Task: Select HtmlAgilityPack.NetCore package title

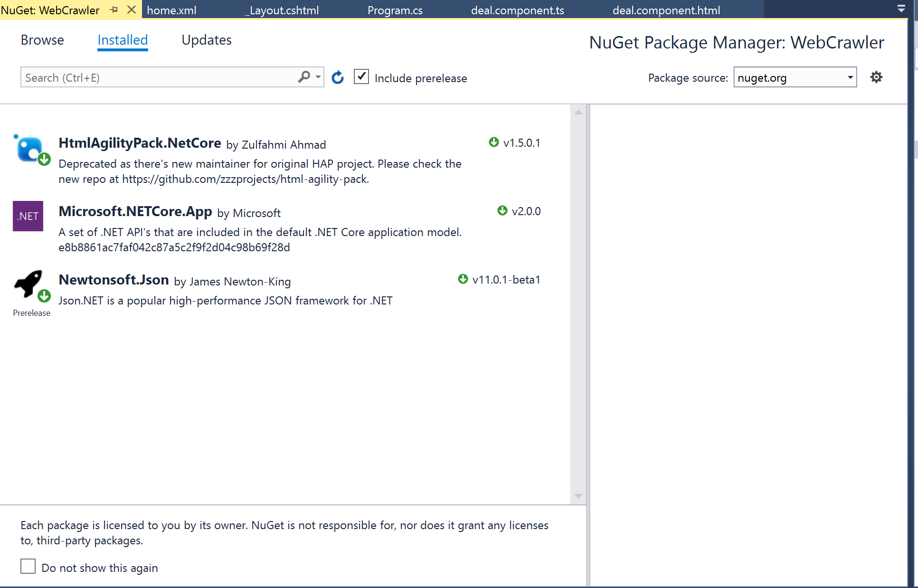Action: click(x=140, y=143)
